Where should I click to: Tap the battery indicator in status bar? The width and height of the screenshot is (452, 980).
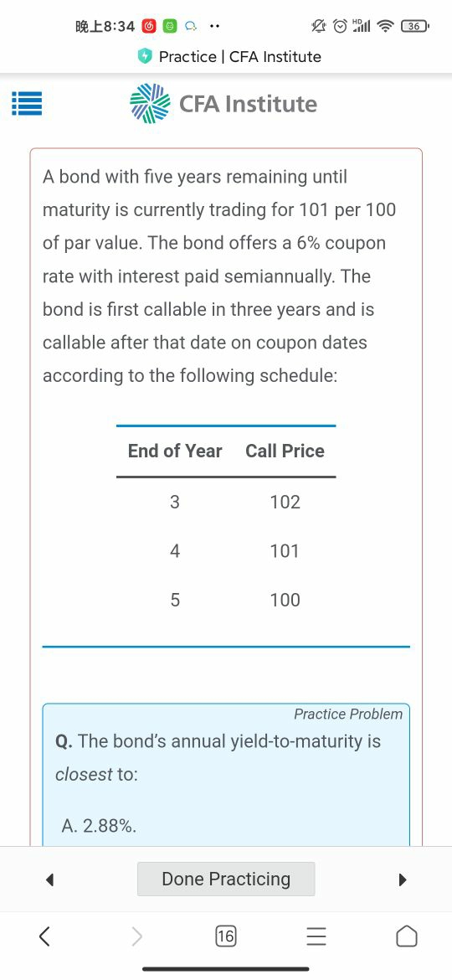pos(414,26)
